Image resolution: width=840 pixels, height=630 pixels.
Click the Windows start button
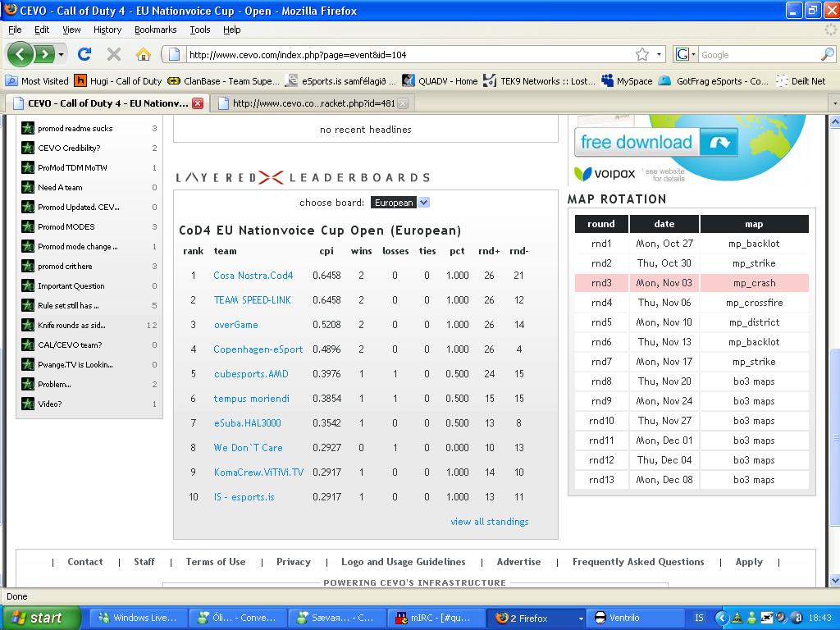coord(40,618)
